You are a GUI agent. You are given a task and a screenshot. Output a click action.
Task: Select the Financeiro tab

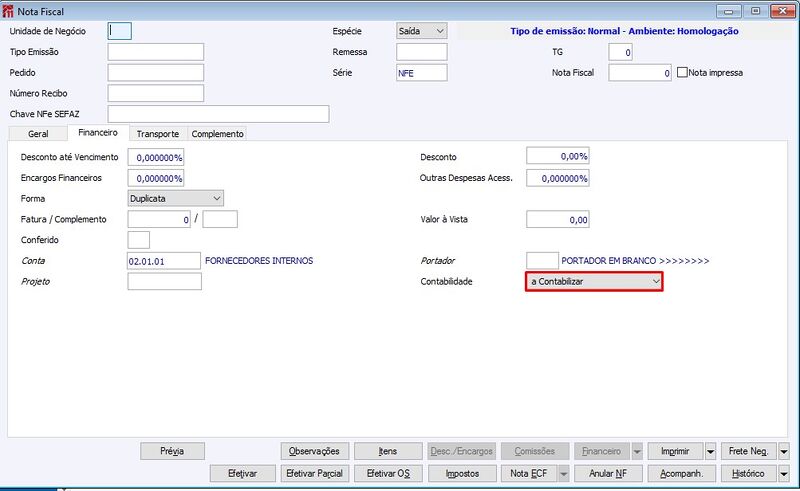[x=98, y=133]
